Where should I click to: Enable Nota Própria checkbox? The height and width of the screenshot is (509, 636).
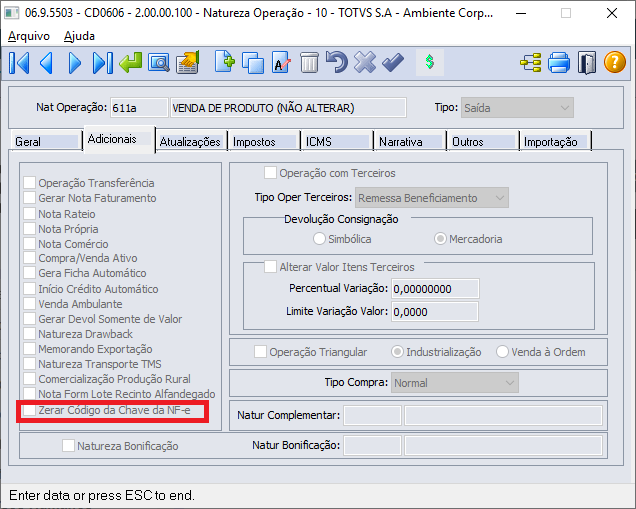coord(29,229)
